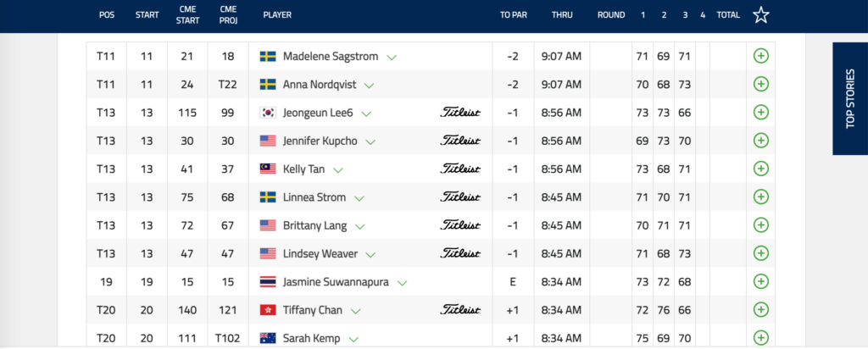Expand Madelene Sagstrom's details chevron
Screen dimensions: 868x349
click(x=392, y=57)
